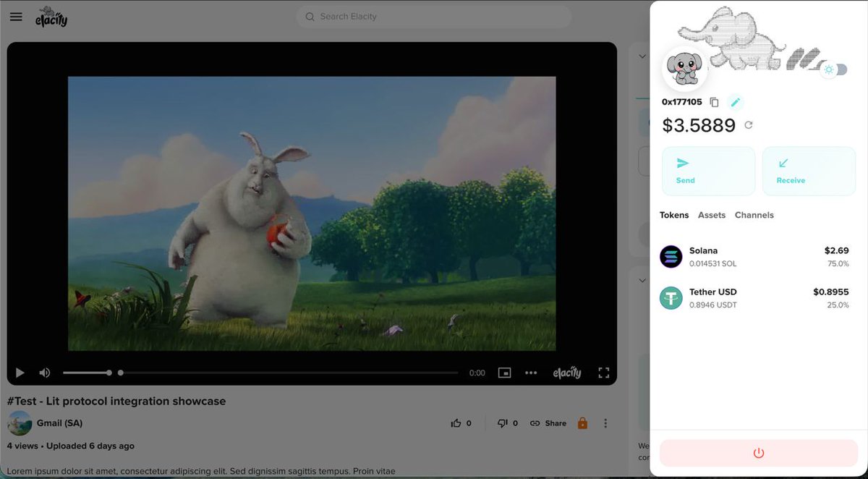Click the Big Buck Bunny video frame
868x479 pixels.
click(312, 213)
